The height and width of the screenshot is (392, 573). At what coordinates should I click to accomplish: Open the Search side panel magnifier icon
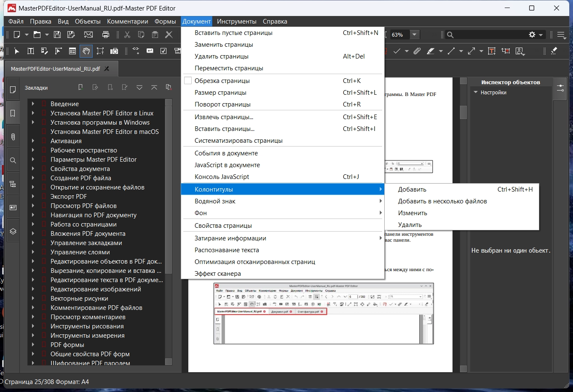[x=13, y=160]
